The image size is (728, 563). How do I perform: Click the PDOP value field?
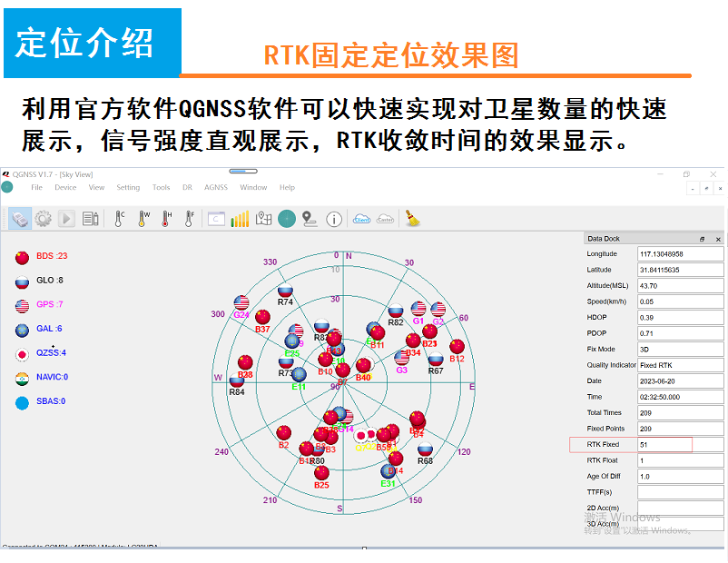click(x=680, y=333)
